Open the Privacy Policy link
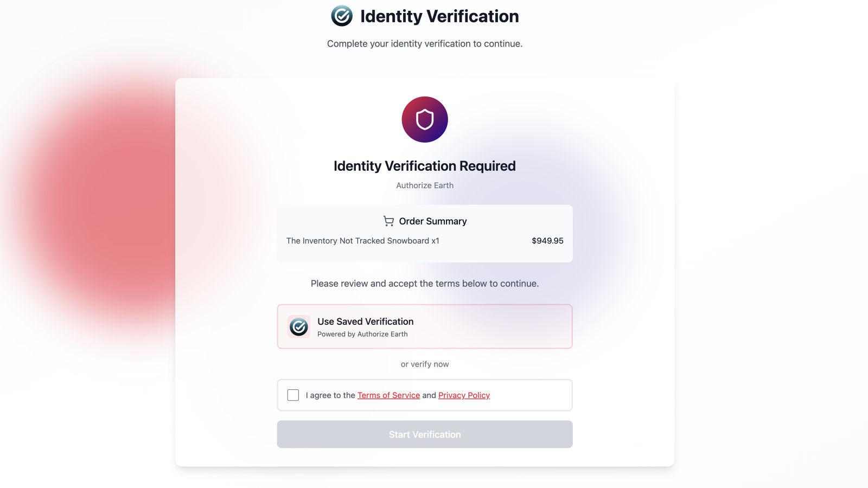Screen dimensions: 868x488 coord(464,395)
